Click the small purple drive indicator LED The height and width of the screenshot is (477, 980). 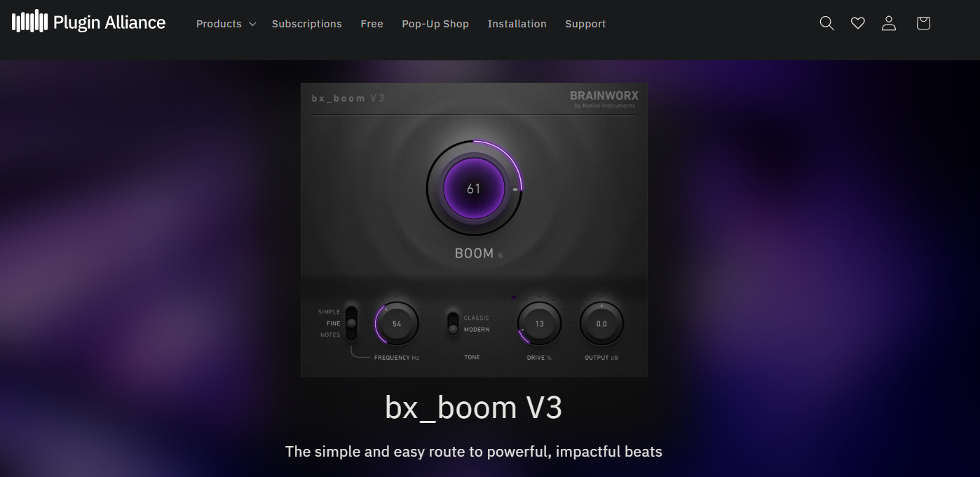tap(514, 297)
